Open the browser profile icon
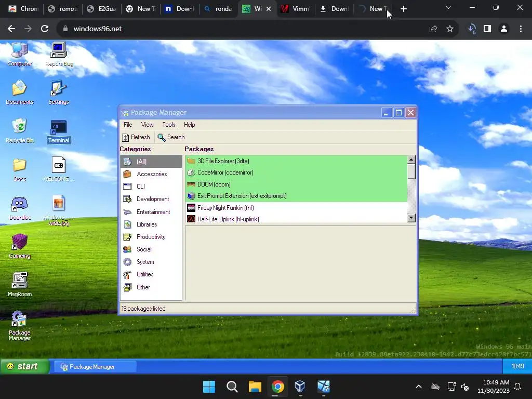 [504, 29]
